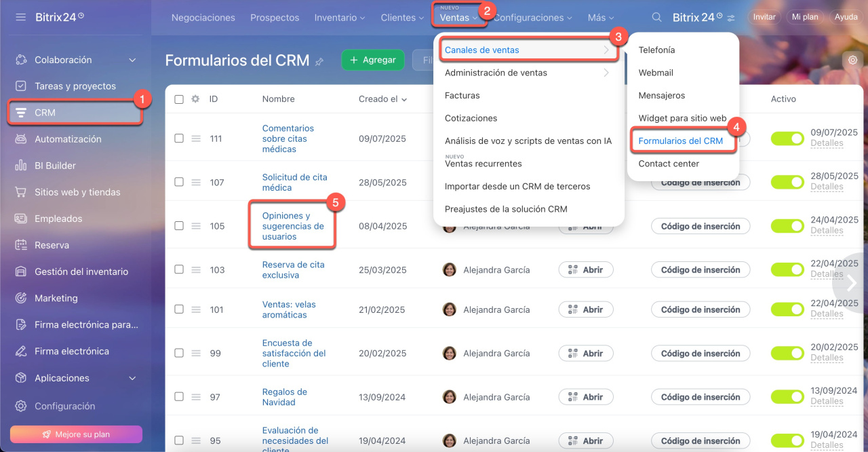Open table column settings gear icon

coord(195,99)
